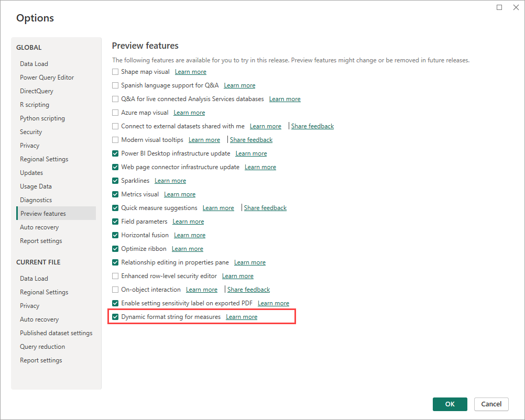Open Learn more for Metrics visual
This screenshot has width=525, height=420.
click(x=180, y=194)
